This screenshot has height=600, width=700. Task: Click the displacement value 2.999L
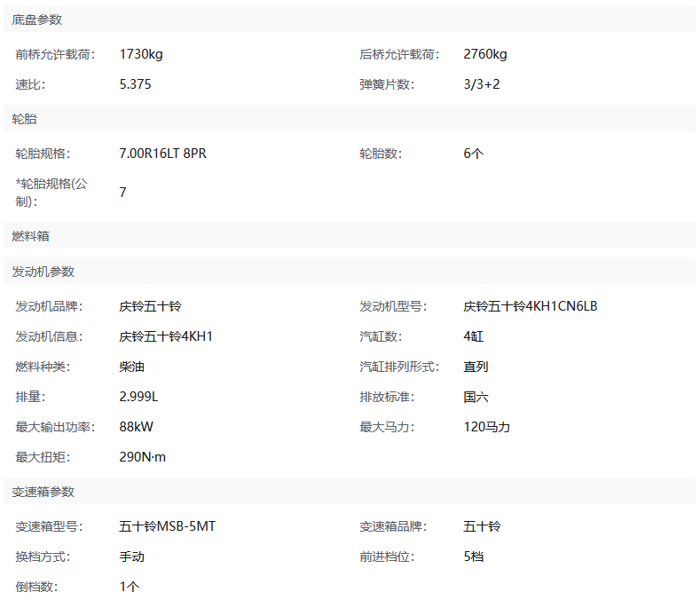pos(139,397)
